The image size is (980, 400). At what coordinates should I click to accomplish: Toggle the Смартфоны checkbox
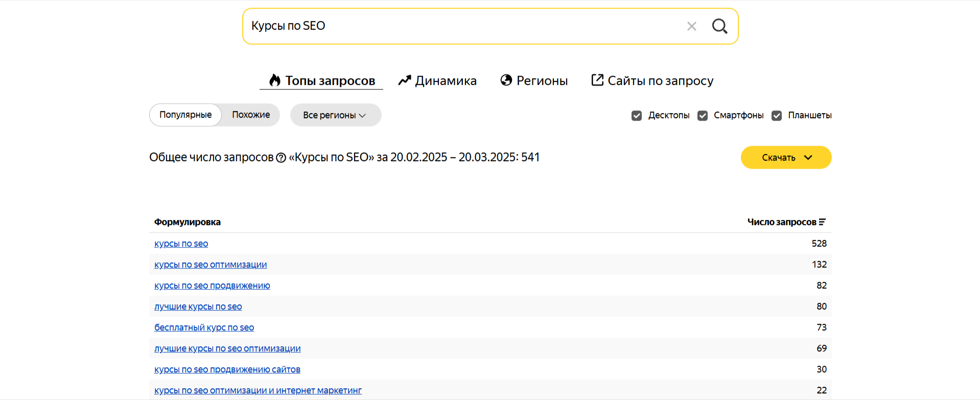pyautogui.click(x=703, y=116)
